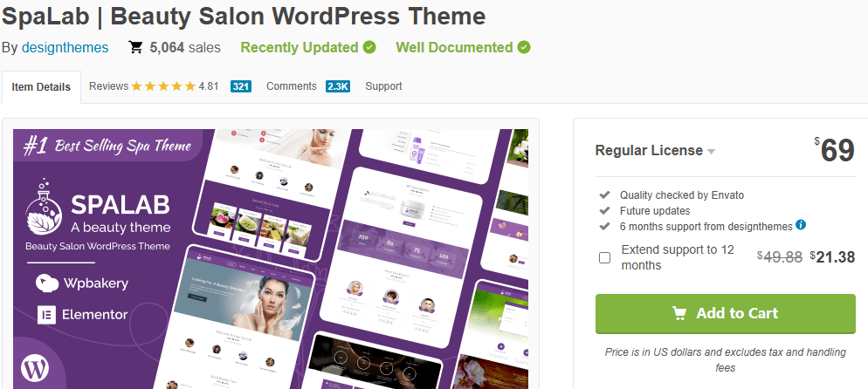Click the shopping cart sales icon
Viewport: 868px width, 389px height.
[x=135, y=47]
